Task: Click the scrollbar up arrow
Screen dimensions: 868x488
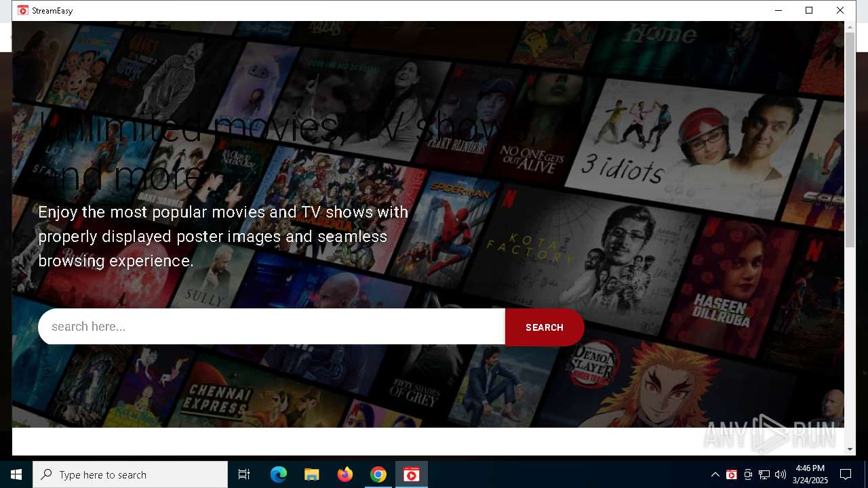Action: pyautogui.click(x=850, y=27)
